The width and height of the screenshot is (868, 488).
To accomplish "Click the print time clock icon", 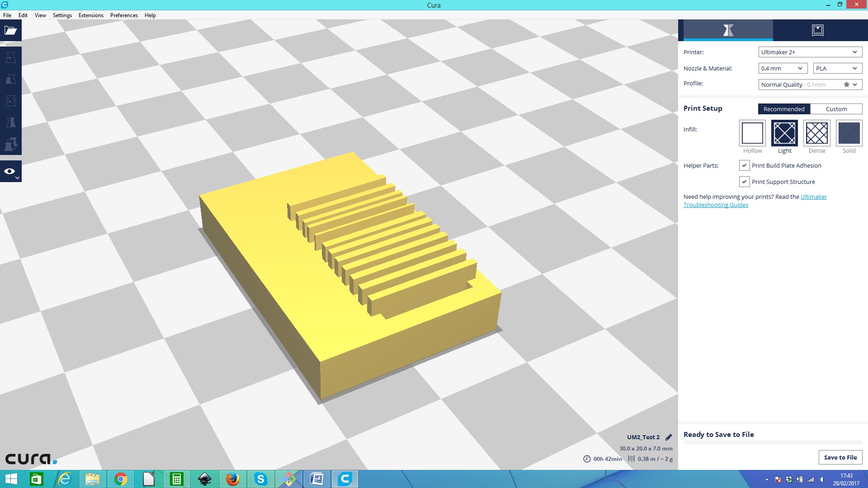I will click(587, 459).
